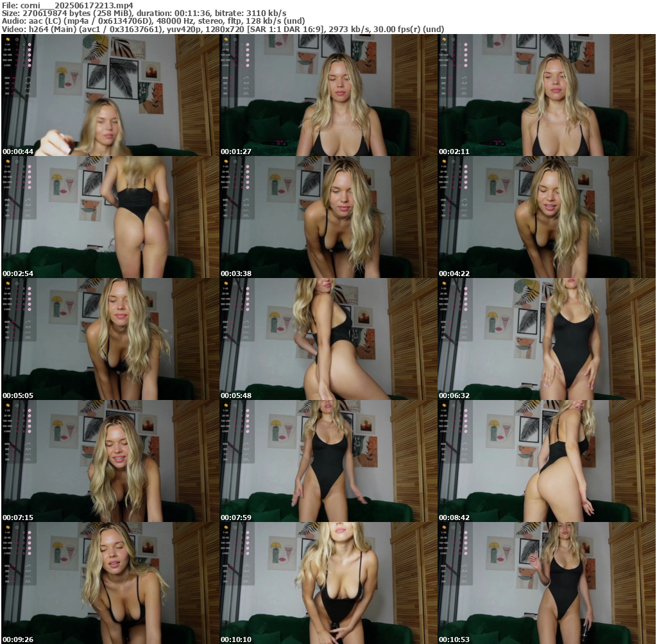This screenshot has width=657, height=644.
Task: Select the thumbnail marked 00:08:42
Action: click(546, 461)
